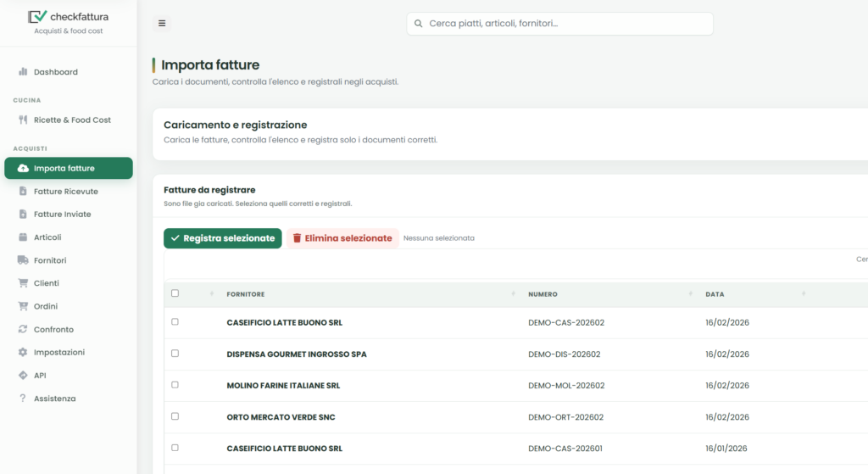Screen dimensions: 868x474
Task: Select Importa fatture in sidebar
Action: coord(69,169)
